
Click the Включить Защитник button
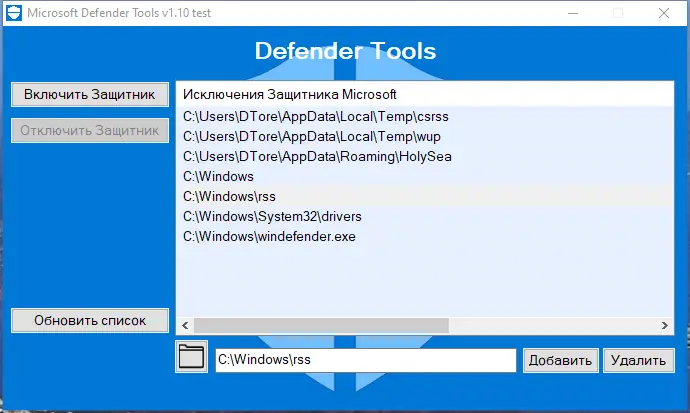90,95
